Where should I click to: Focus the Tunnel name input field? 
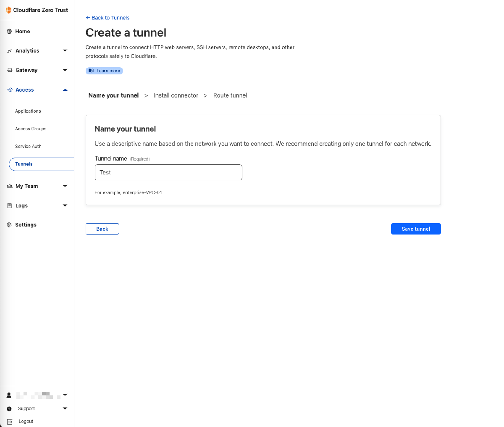point(168,172)
